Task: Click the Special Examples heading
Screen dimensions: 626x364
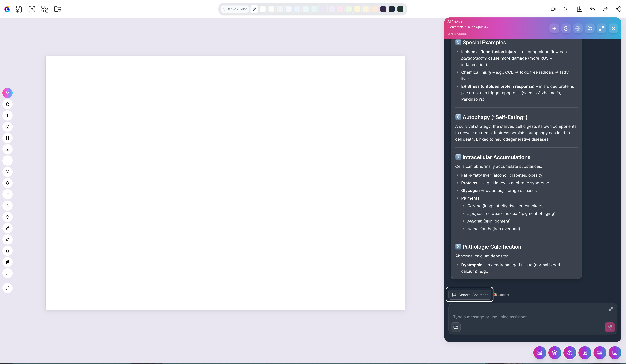Action: point(484,42)
